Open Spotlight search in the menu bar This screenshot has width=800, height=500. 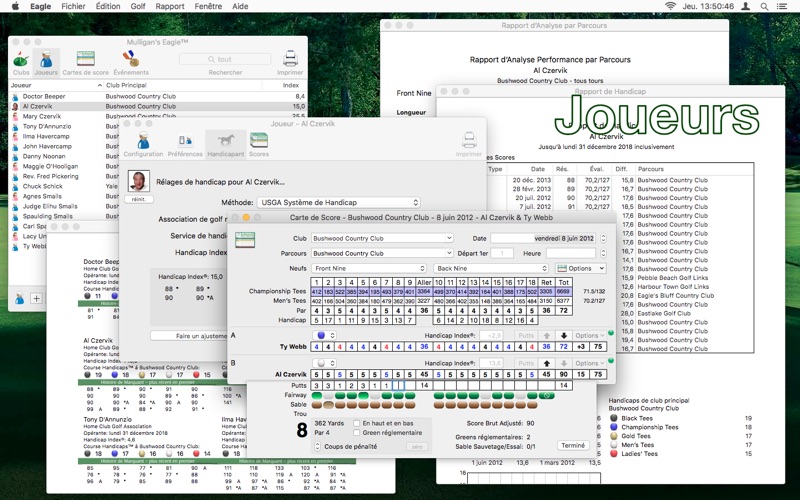click(764, 6)
